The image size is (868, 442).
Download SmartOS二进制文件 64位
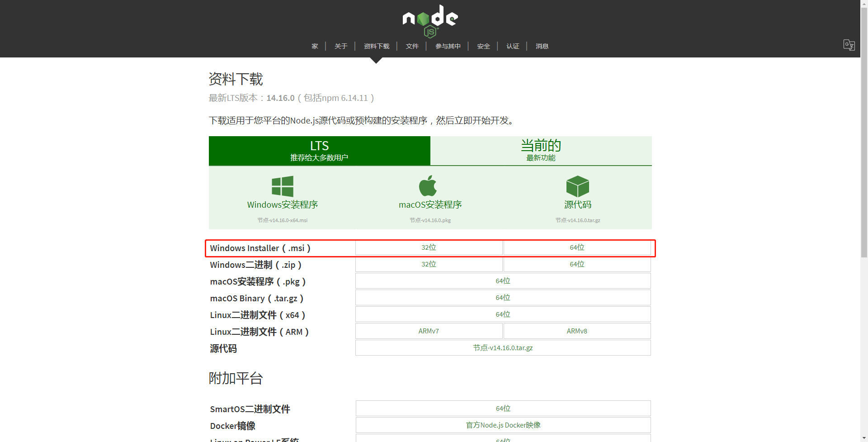(x=503, y=409)
